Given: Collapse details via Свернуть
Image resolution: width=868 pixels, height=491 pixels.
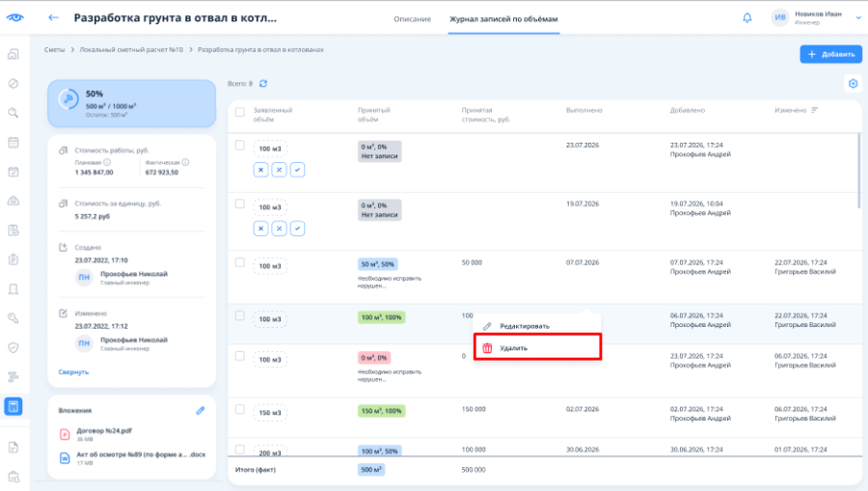Looking at the screenshot, I should (73, 372).
